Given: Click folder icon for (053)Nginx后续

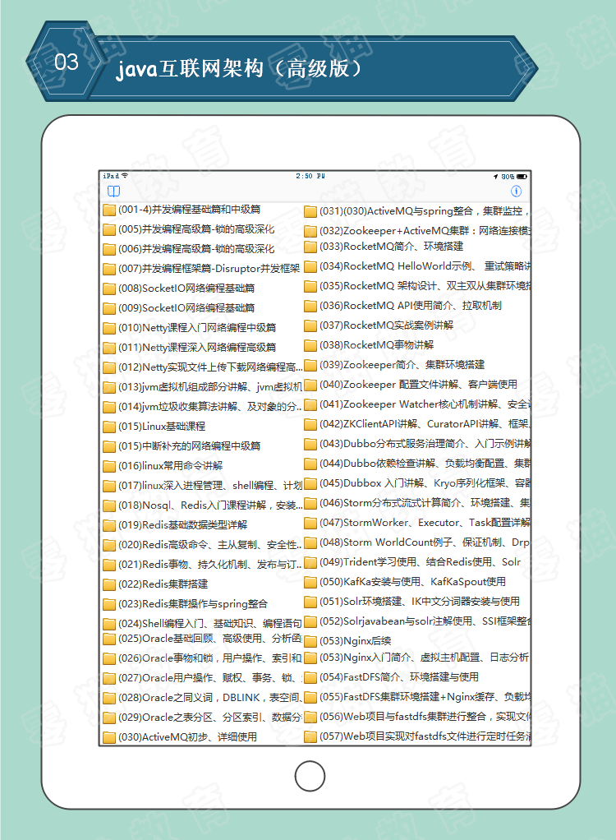Looking at the screenshot, I should [310, 641].
